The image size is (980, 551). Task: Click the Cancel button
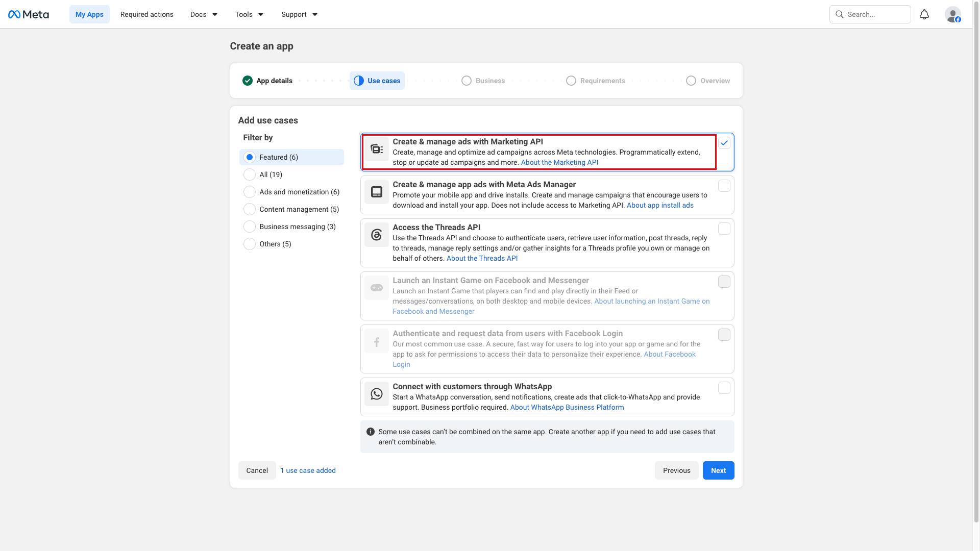257,470
